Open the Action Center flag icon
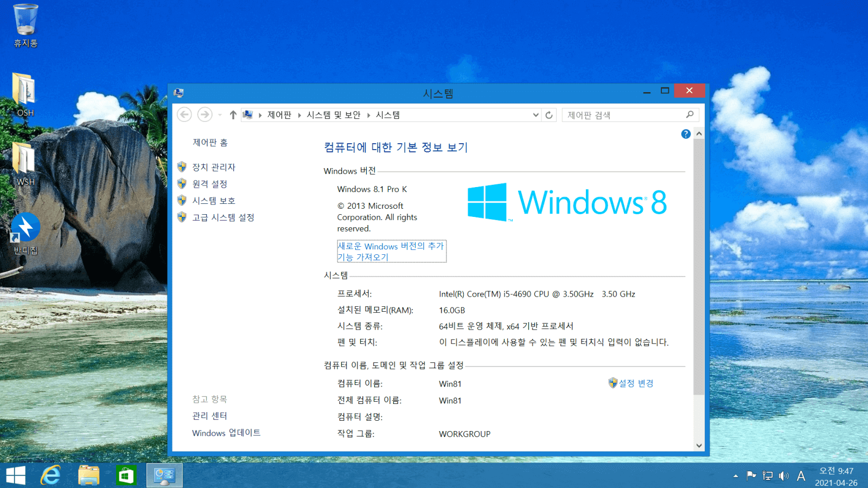The image size is (868, 488). click(x=751, y=476)
